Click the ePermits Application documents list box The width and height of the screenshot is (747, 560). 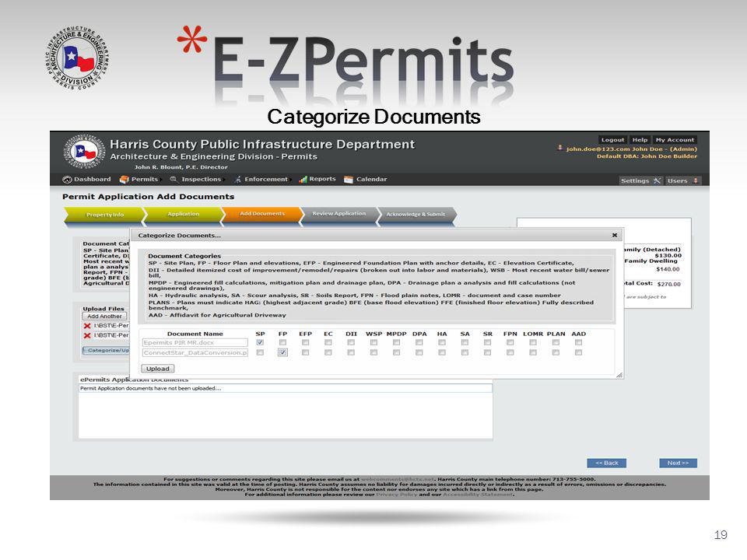coord(286,411)
